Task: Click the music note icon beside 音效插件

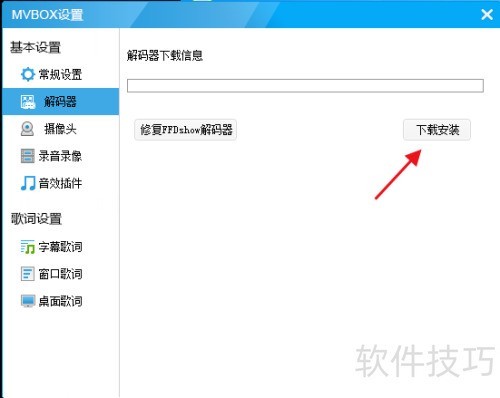Action: tap(28, 183)
